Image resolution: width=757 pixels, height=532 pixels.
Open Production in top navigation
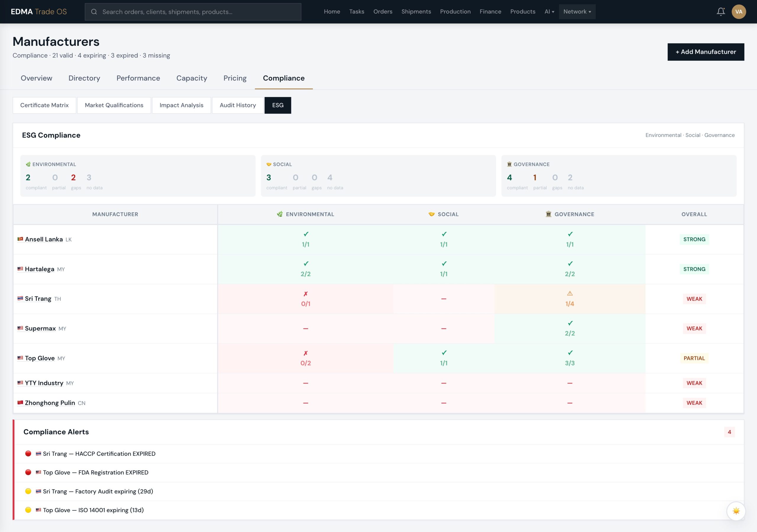point(455,12)
